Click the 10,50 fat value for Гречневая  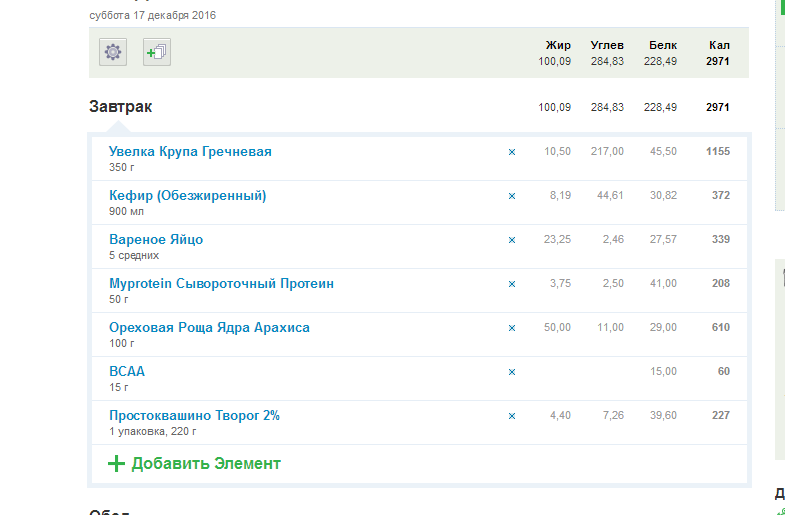[557, 152]
